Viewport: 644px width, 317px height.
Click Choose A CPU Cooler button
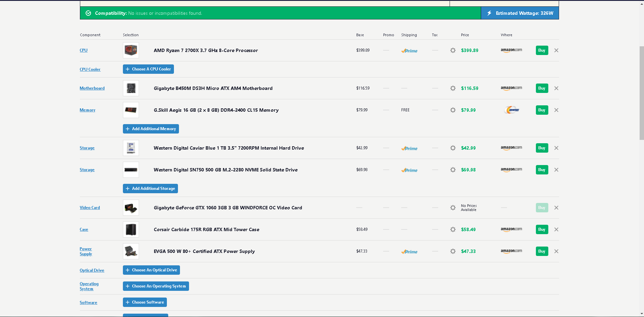(x=148, y=69)
